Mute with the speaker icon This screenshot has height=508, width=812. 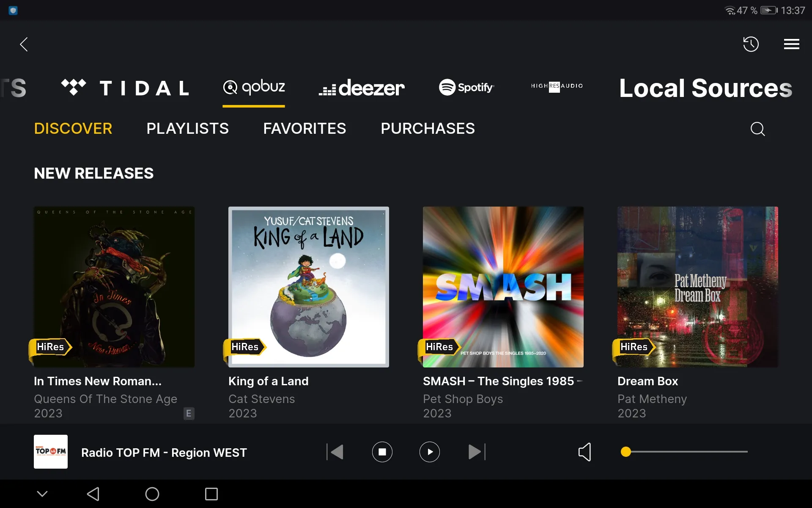tap(584, 452)
